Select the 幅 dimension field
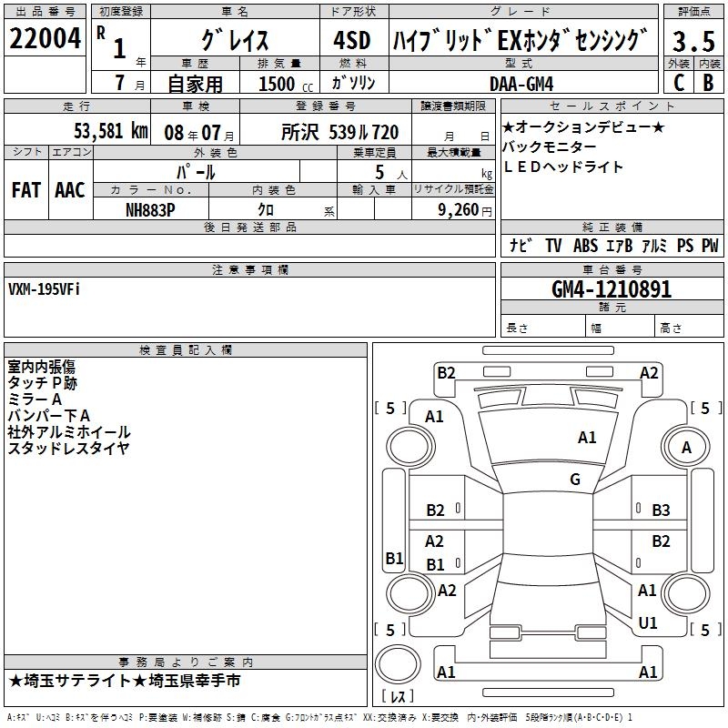The image size is (728, 728). [x=620, y=328]
